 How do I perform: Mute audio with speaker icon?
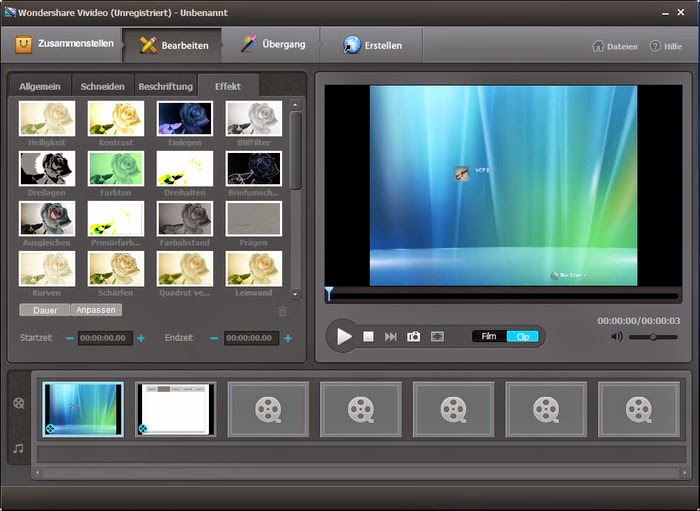pyautogui.click(x=617, y=337)
